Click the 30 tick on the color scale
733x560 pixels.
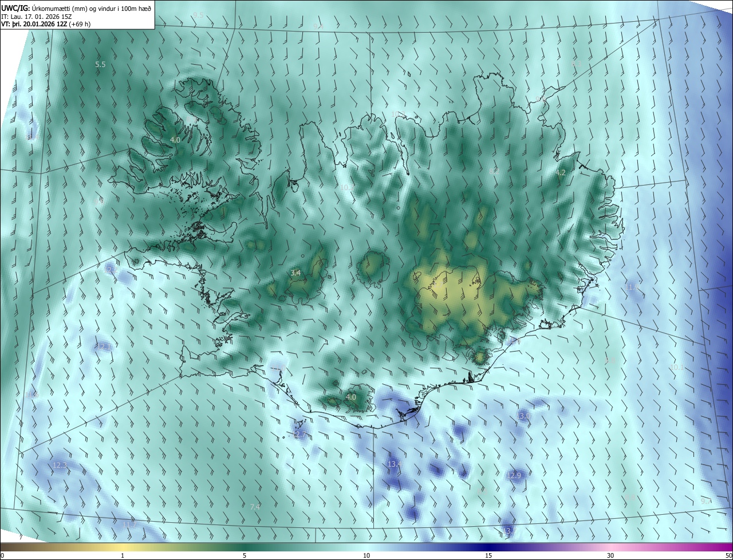(x=610, y=555)
